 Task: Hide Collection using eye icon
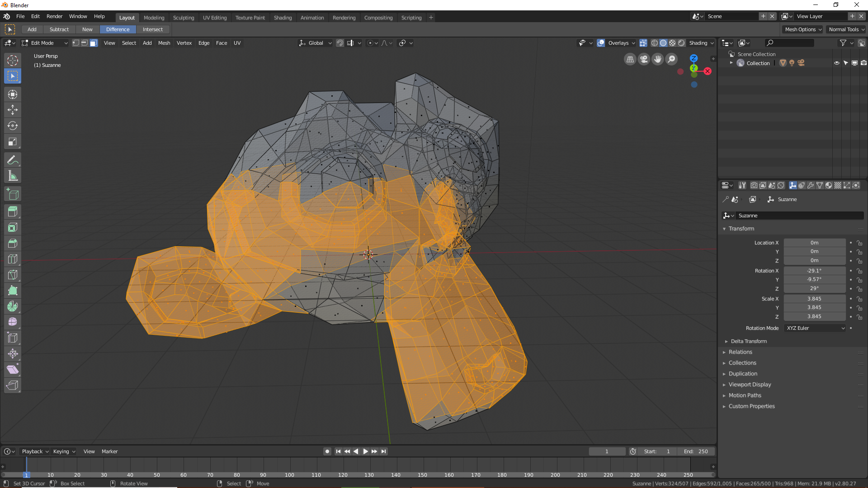837,63
